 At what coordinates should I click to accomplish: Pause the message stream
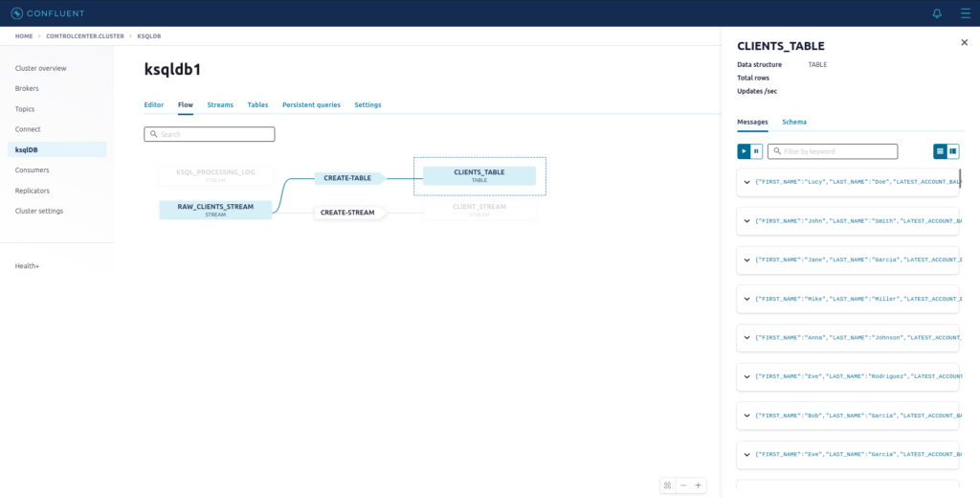click(x=757, y=151)
